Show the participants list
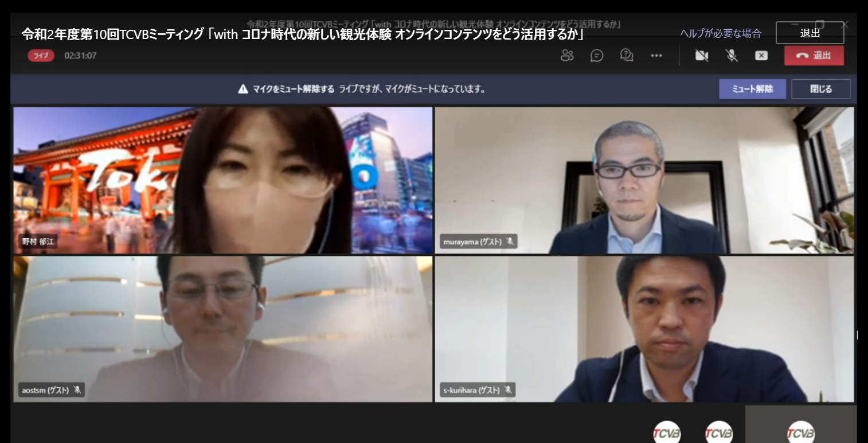The width and height of the screenshot is (868, 443). tap(567, 56)
